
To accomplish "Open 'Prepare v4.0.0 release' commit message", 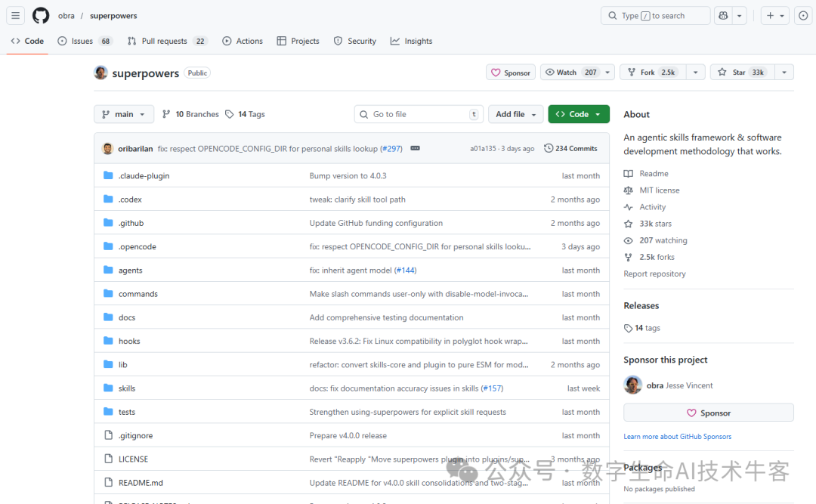I will tap(348, 436).
